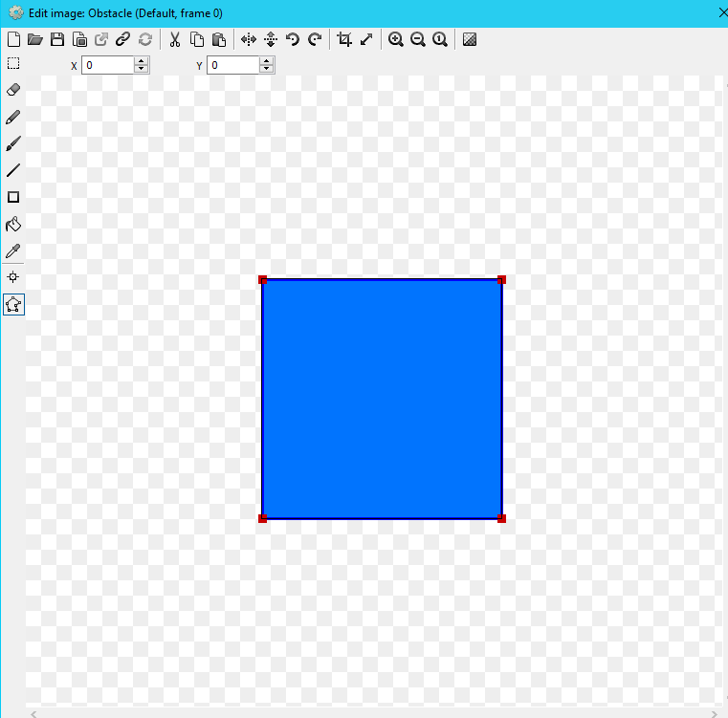
Task: Select the paint bucket Fill tool
Action: coord(13,224)
